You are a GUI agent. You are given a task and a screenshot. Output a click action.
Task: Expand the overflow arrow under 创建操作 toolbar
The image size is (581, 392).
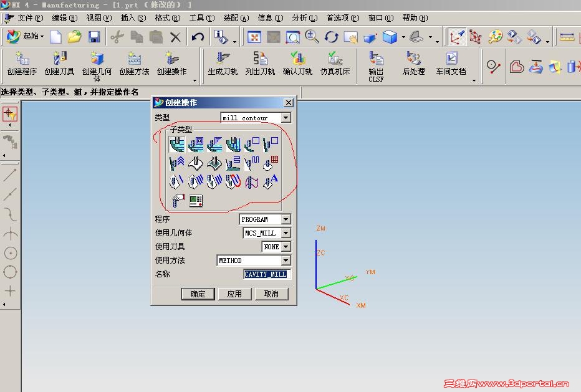[194, 80]
